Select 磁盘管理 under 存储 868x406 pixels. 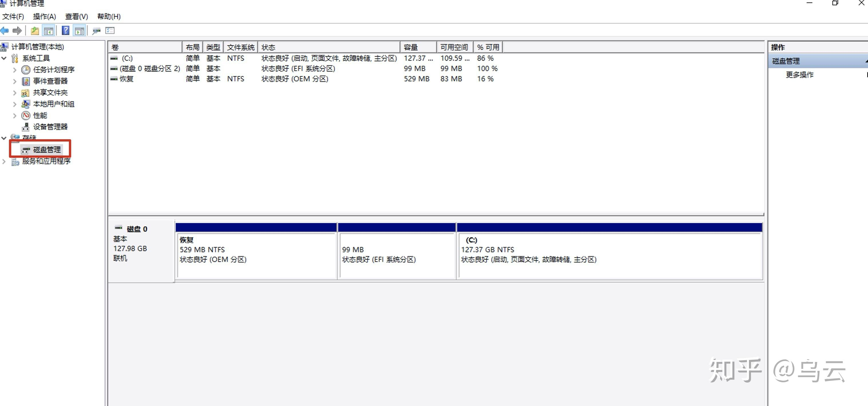pyautogui.click(x=47, y=150)
